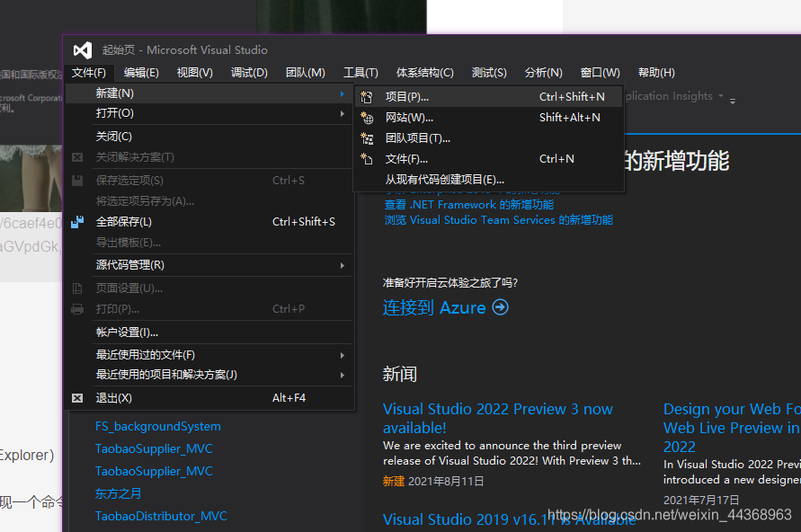Image resolution: width=801 pixels, height=532 pixels.
Task: Choose 项目(P)... from New submenu
Action: [x=488, y=96]
